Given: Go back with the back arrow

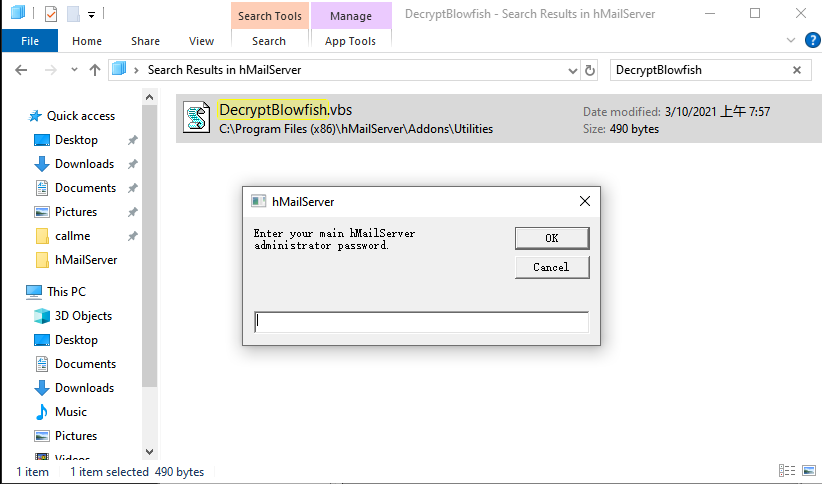Looking at the screenshot, I should point(21,70).
